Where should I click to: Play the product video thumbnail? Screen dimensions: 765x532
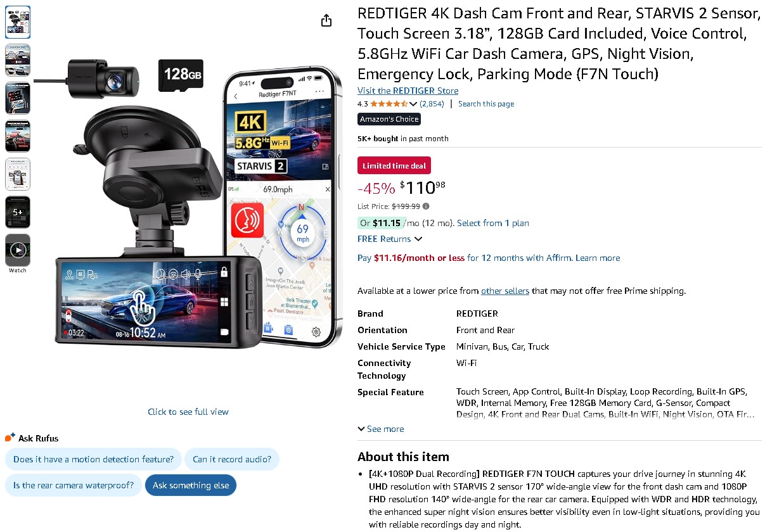click(18, 250)
